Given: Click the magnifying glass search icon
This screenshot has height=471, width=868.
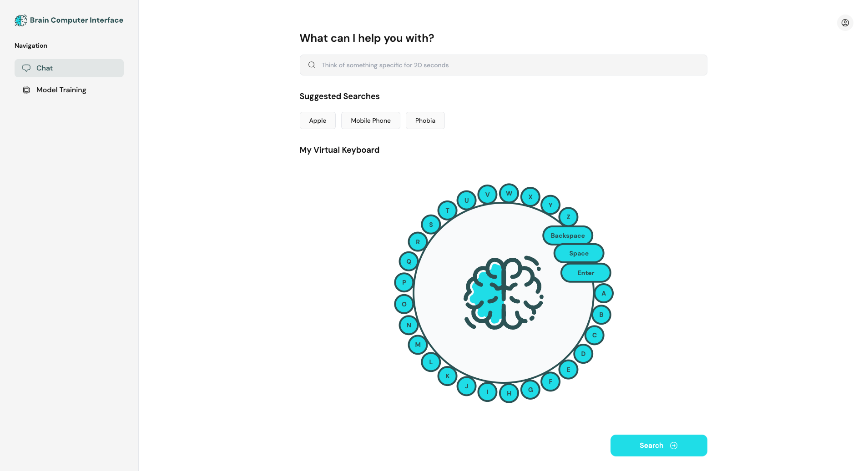Looking at the screenshot, I should (x=312, y=65).
